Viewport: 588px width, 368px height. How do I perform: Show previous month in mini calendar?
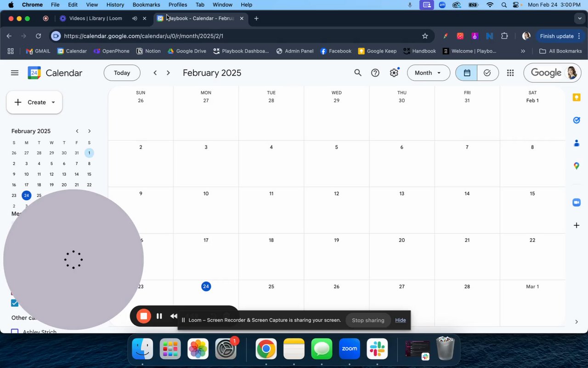coord(77,131)
